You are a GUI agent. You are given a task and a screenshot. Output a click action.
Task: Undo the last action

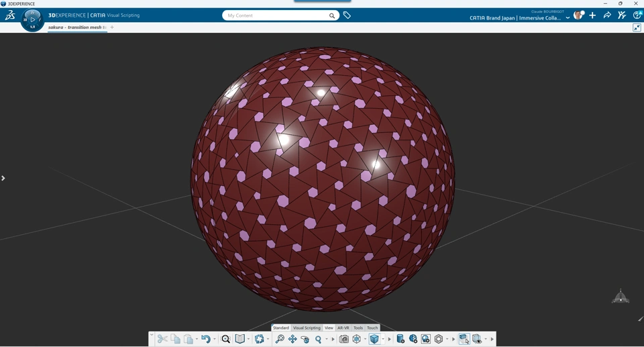pyautogui.click(x=206, y=339)
